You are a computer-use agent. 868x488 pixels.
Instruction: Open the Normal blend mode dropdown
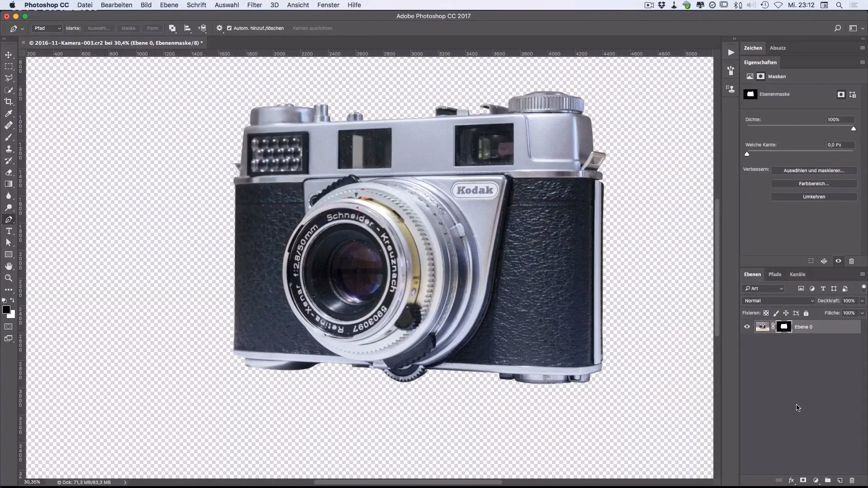(x=778, y=300)
